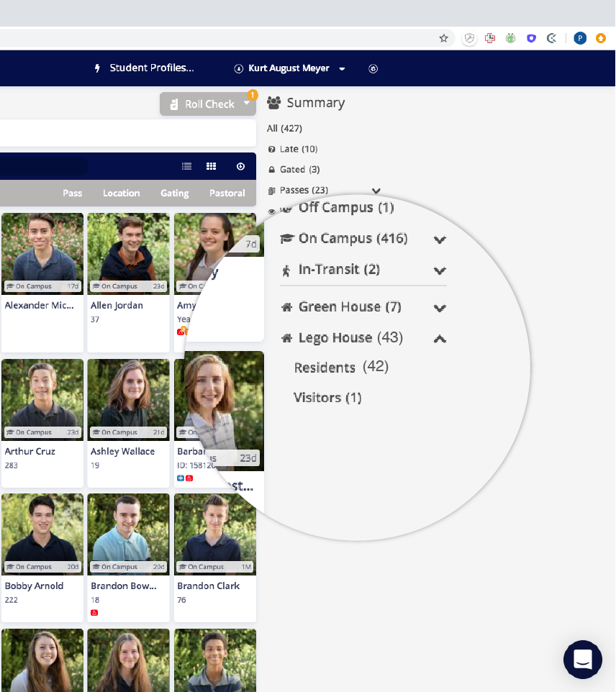Open the Kurt August Meyer user menu
The height and width of the screenshot is (692, 616).
point(289,68)
